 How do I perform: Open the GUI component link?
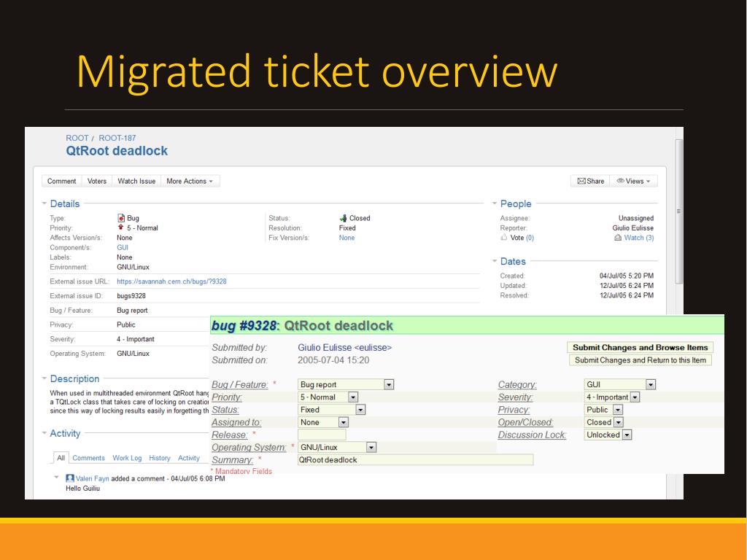point(123,247)
